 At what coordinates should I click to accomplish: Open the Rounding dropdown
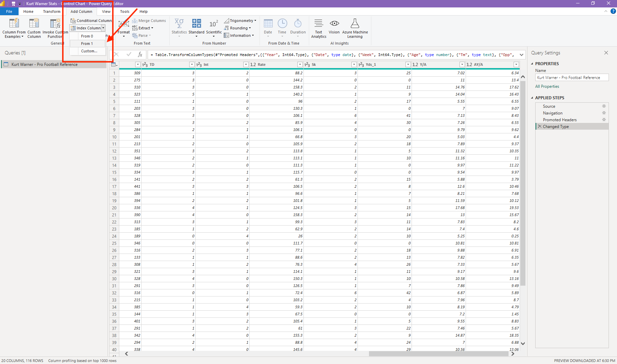[238, 28]
